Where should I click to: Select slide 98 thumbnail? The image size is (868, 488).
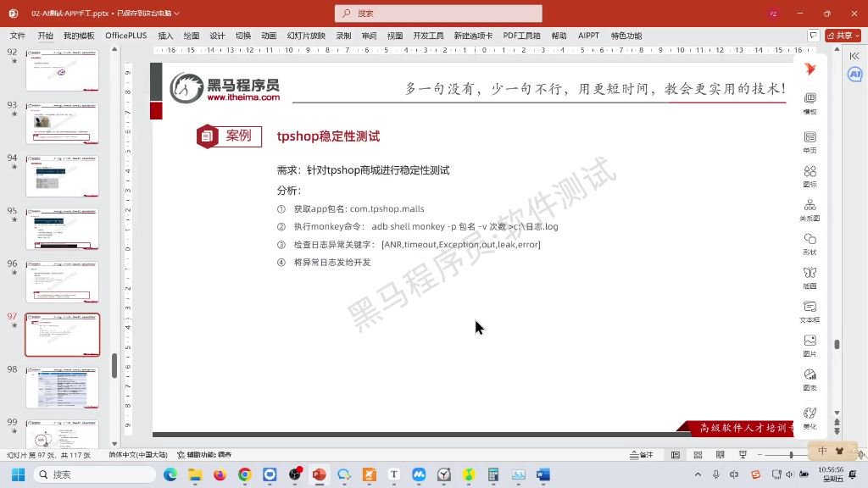click(62, 387)
